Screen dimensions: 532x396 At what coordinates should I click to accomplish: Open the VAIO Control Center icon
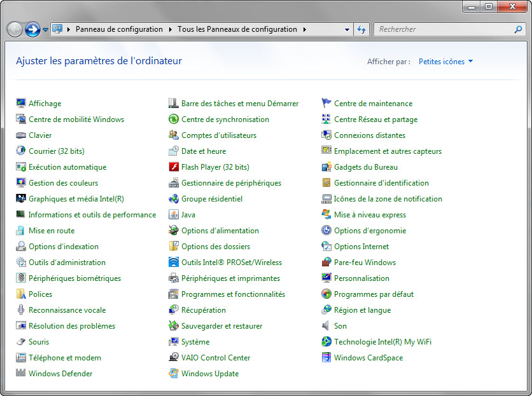(173, 357)
